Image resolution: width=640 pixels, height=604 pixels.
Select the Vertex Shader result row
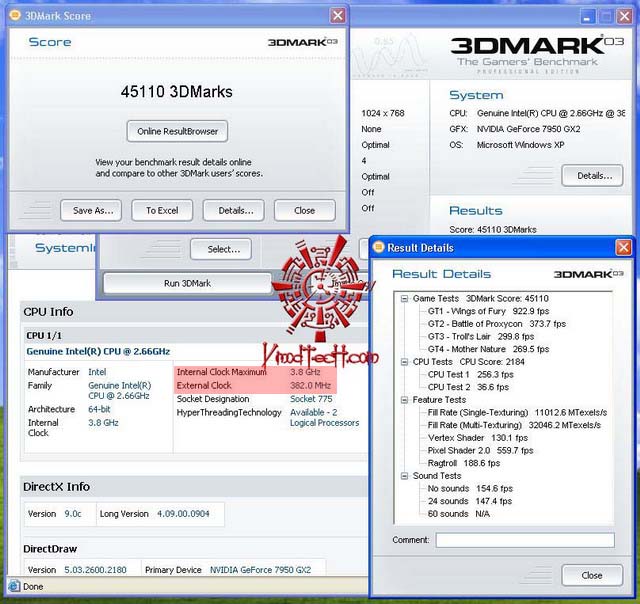(478, 438)
